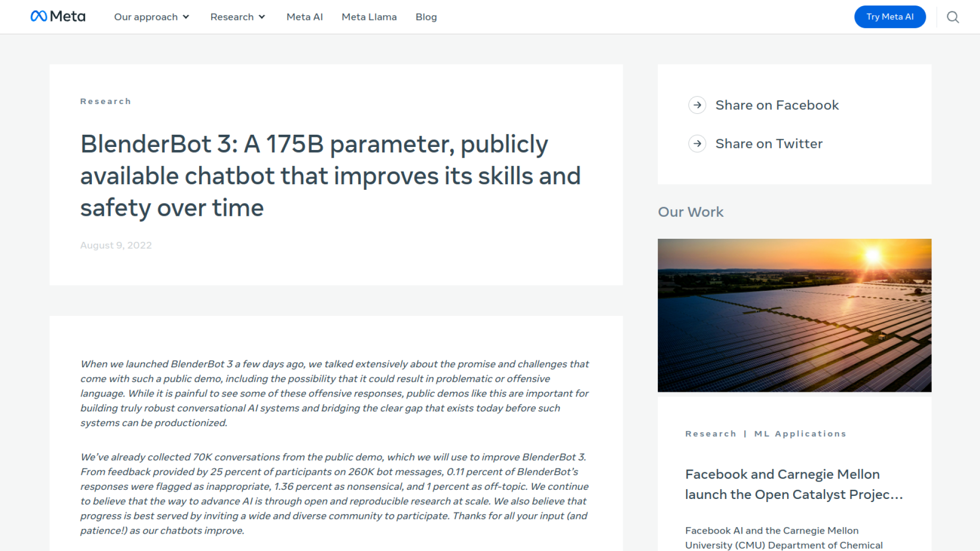Click the Research category label above title

coord(106,101)
